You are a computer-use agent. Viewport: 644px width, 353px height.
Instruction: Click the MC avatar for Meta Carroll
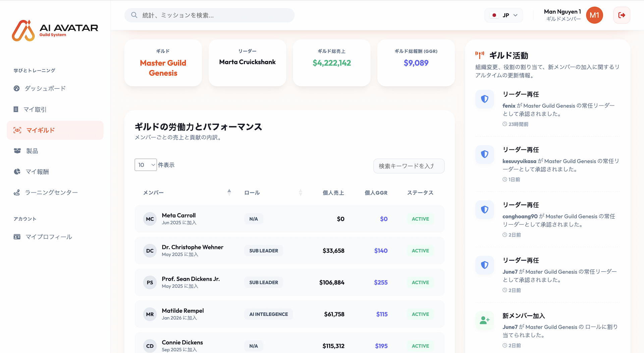click(x=150, y=219)
